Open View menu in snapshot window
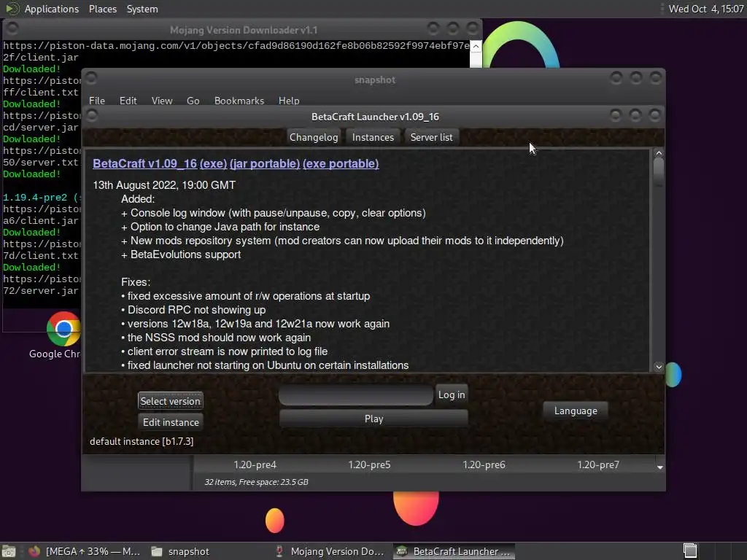The width and height of the screenshot is (747, 560). pyautogui.click(x=161, y=101)
